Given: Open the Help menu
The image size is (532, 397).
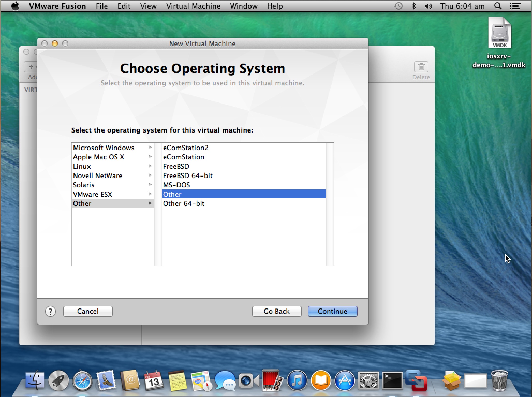Looking at the screenshot, I should (x=275, y=6).
